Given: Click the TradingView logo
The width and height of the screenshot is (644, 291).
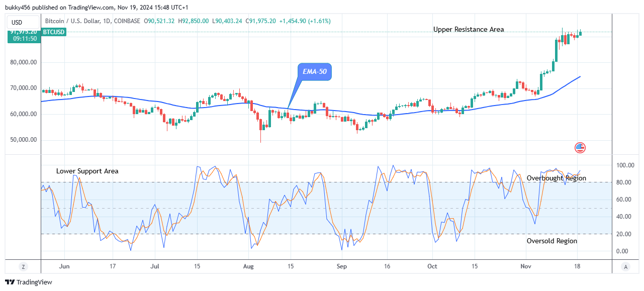Looking at the screenshot, I should pyautogui.click(x=29, y=282).
